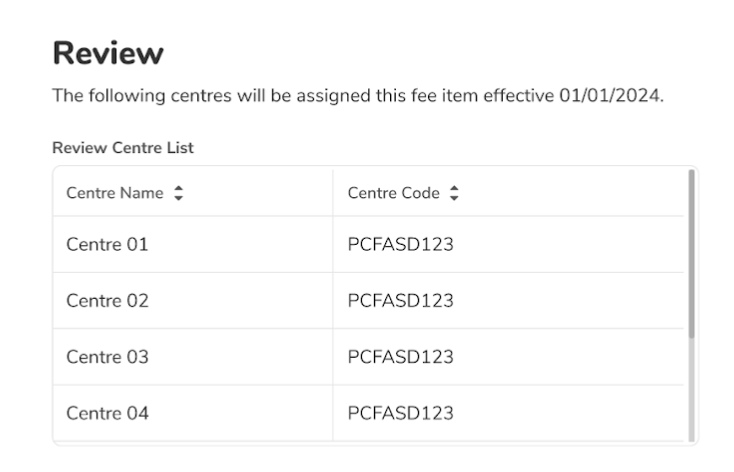
Task: Click the Centre 01 name cell
Action: pos(107,244)
